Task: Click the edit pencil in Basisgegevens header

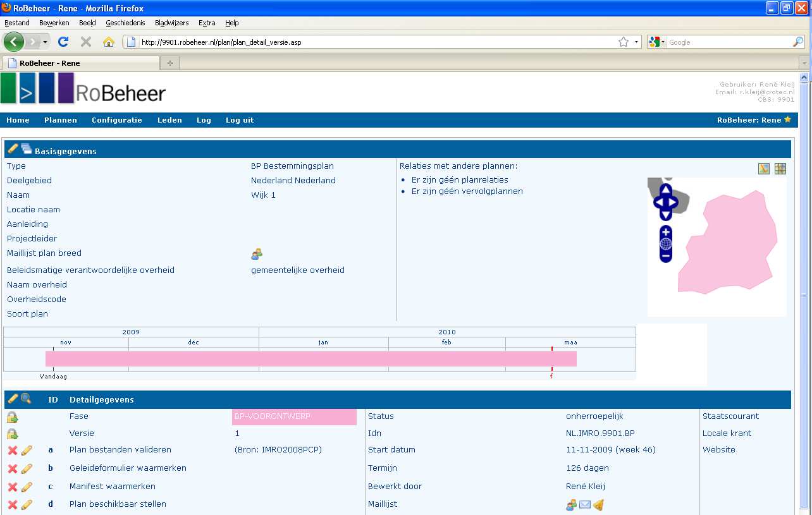Action: tap(13, 149)
